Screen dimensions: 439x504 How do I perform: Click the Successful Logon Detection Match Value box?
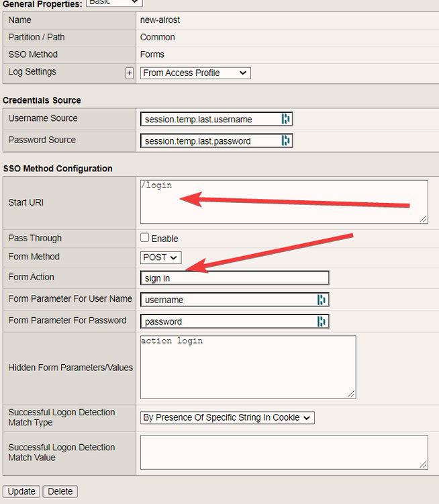click(x=283, y=452)
